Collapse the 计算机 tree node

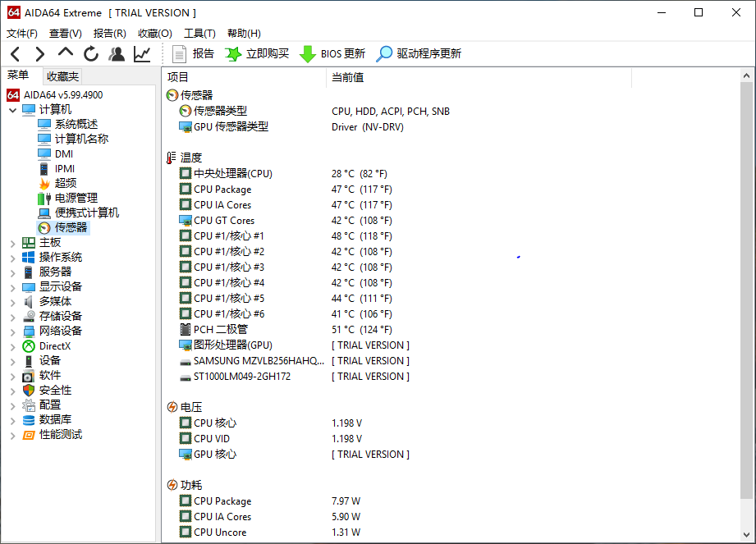pos(12,110)
